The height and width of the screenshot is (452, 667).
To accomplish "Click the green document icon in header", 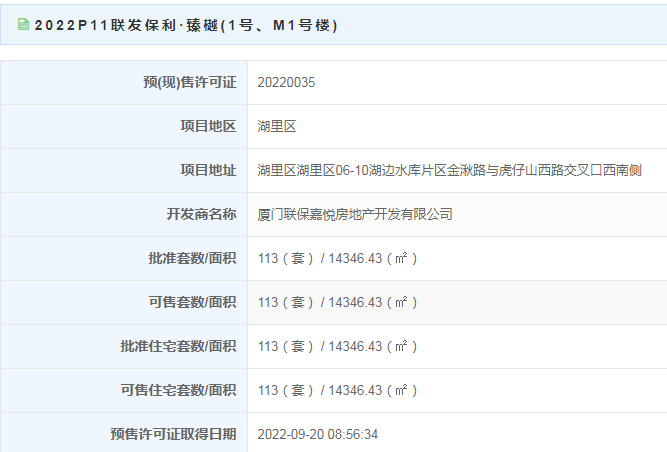I will [23, 25].
